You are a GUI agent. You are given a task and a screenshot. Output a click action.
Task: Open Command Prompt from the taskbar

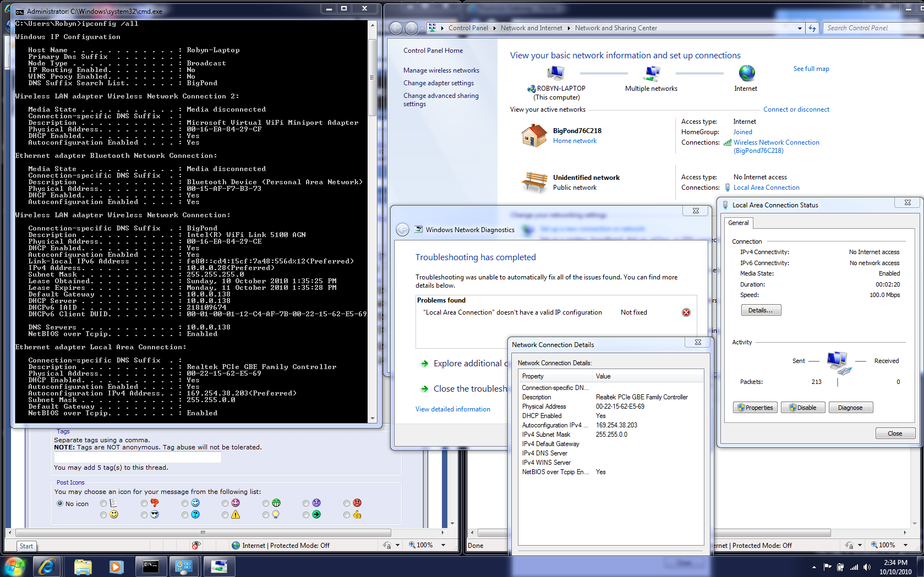151,566
